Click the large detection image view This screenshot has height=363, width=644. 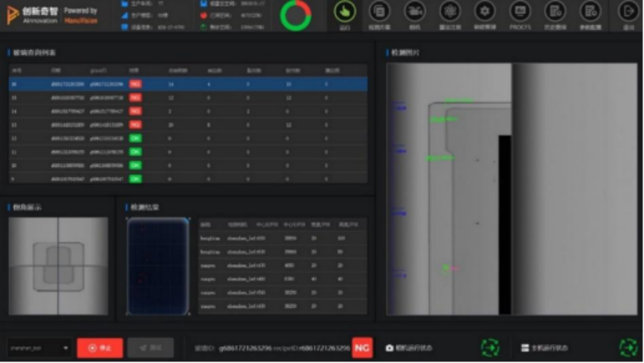point(512,189)
